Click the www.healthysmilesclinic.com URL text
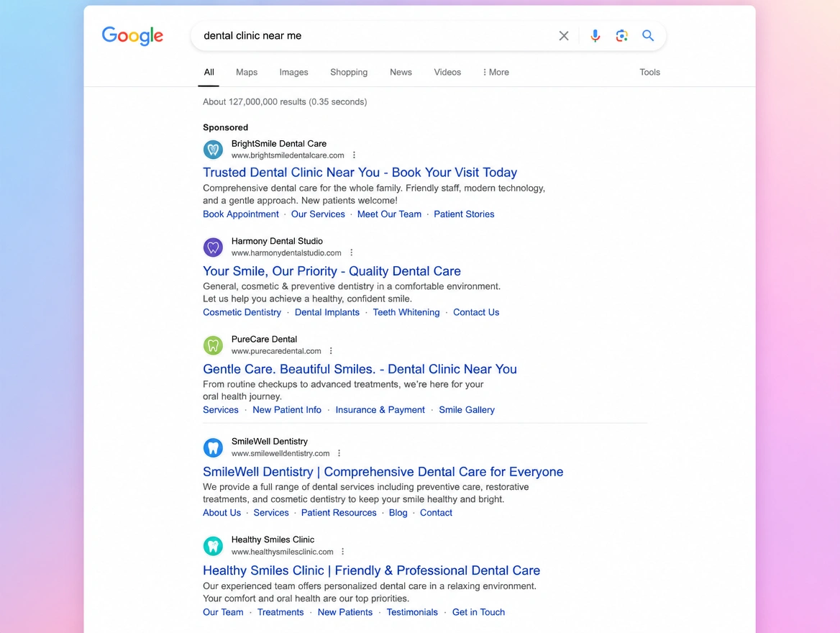This screenshot has width=840, height=633. click(283, 552)
